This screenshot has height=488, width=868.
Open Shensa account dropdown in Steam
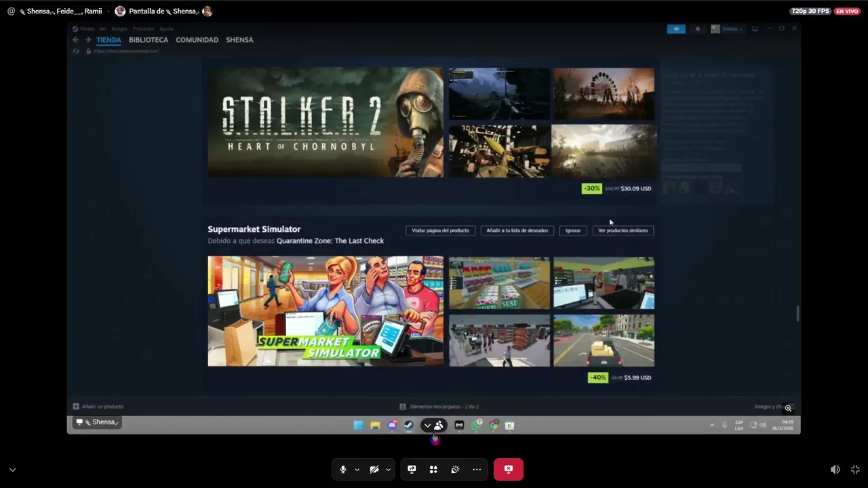coord(727,29)
